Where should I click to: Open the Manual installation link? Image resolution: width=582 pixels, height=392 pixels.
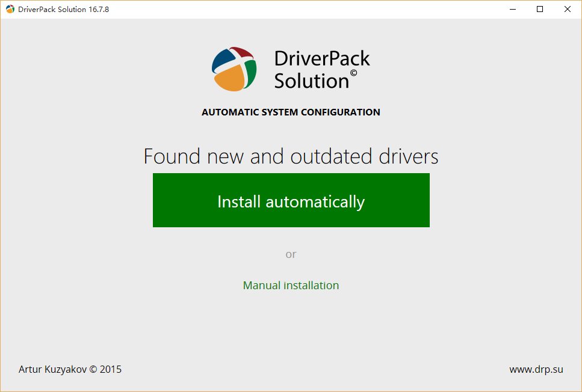[x=291, y=286]
